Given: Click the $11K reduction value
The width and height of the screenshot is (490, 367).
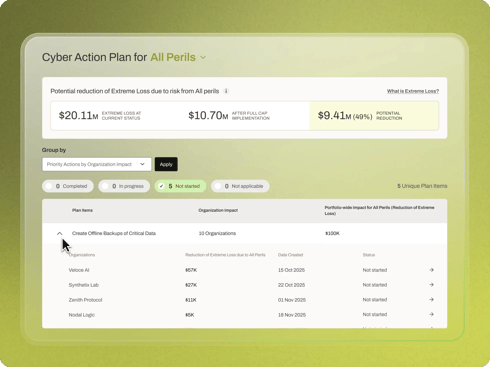Looking at the screenshot, I should (x=191, y=300).
